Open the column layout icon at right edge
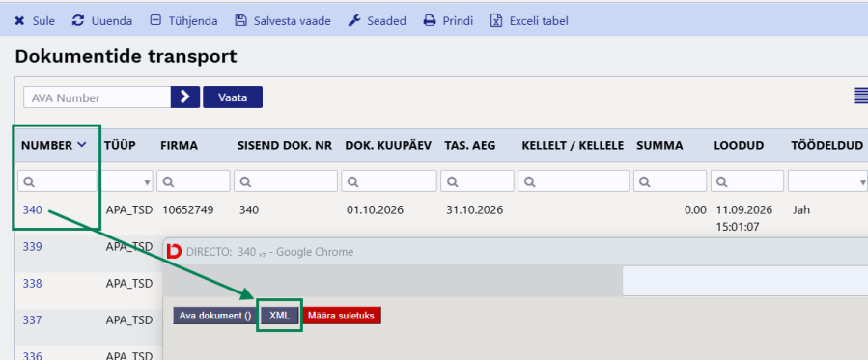 click(x=861, y=96)
